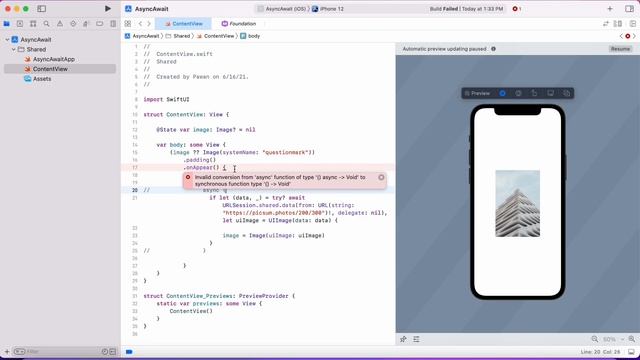640x360 pixels.
Task: Open the Test navigator
Action: point(73,24)
